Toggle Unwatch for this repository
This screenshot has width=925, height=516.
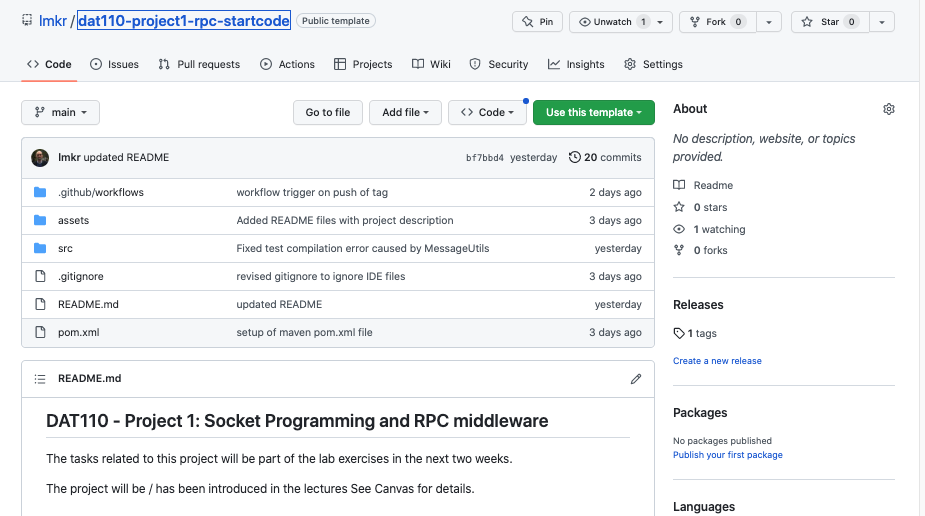click(613, 22)
